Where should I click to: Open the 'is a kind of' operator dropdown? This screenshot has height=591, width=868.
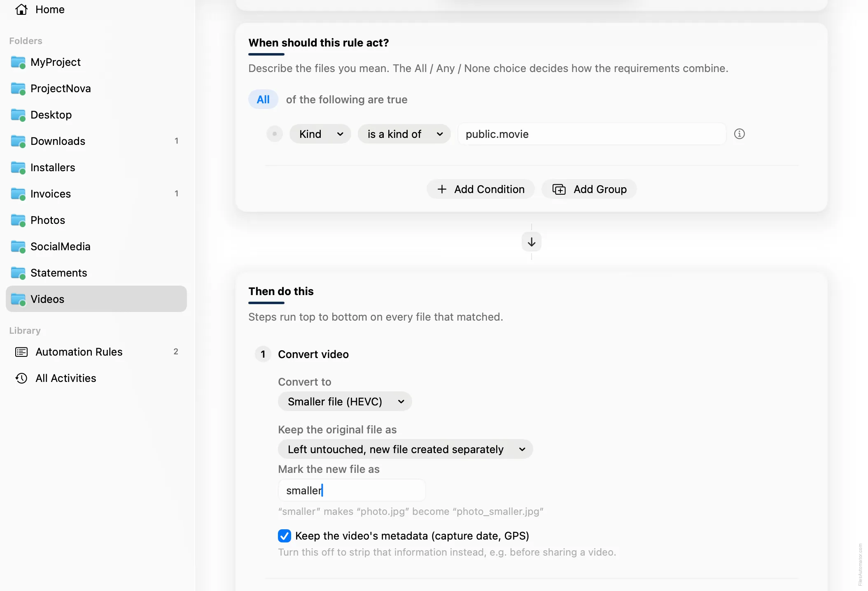[404, 134]
